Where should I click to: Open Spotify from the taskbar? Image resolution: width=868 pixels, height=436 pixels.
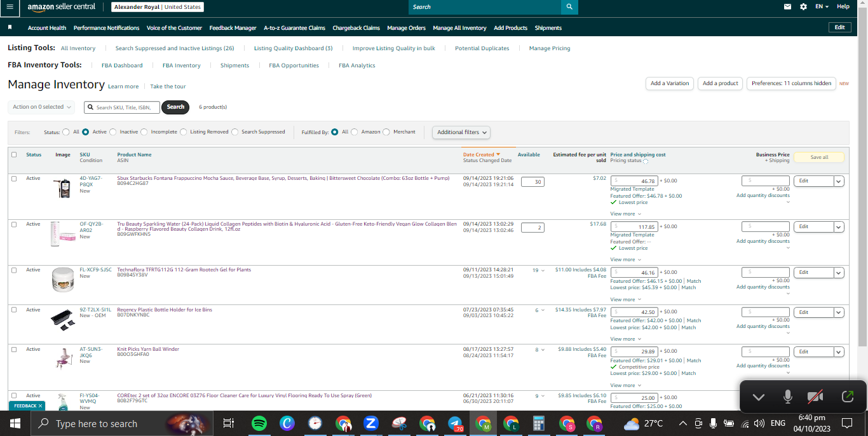[259, 423]
